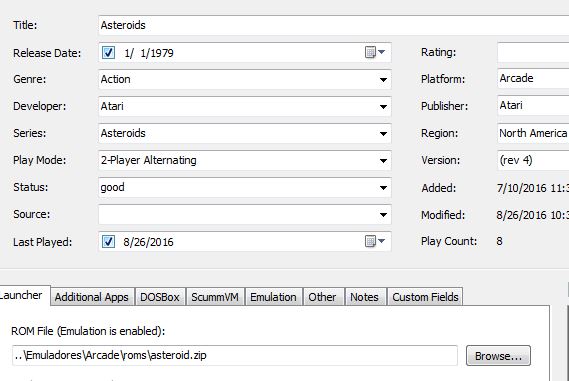Image resolution: width=569 pixels, height=381 pixels.
Task: Click the Added date value 7/10/2016
Action: (521, 188)
